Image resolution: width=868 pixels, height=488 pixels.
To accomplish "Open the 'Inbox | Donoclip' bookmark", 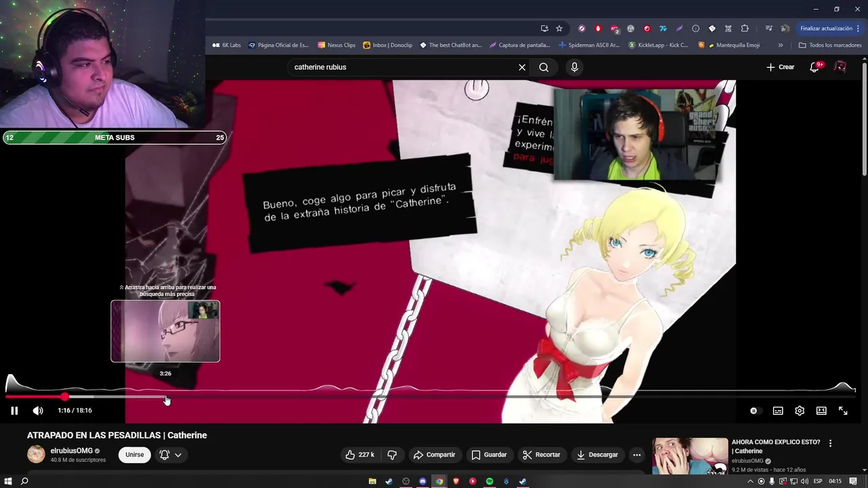I will pos(387,45).
